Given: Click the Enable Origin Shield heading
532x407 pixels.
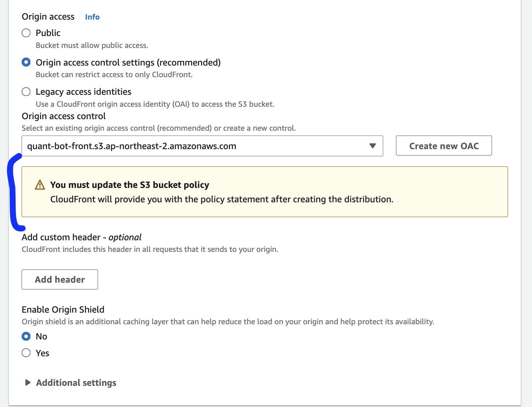Looking at the screenshot, I should point(63,309).
